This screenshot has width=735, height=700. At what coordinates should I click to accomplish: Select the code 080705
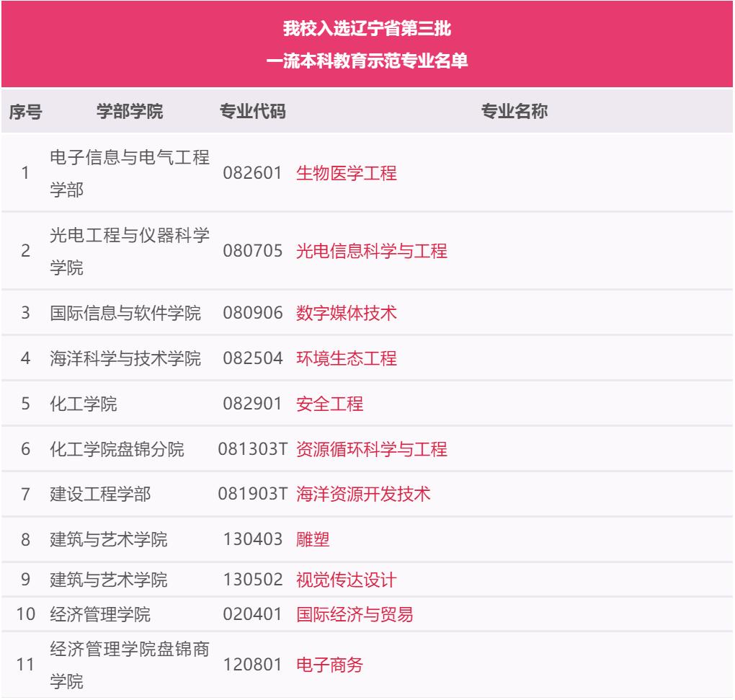pyautogui.click(x=253, y=251)
